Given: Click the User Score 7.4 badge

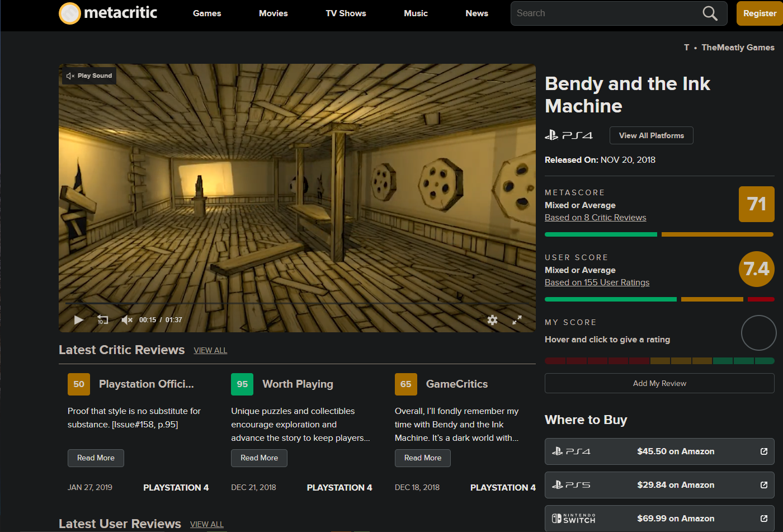Looking at the screenshot, I should coord(757,269).
